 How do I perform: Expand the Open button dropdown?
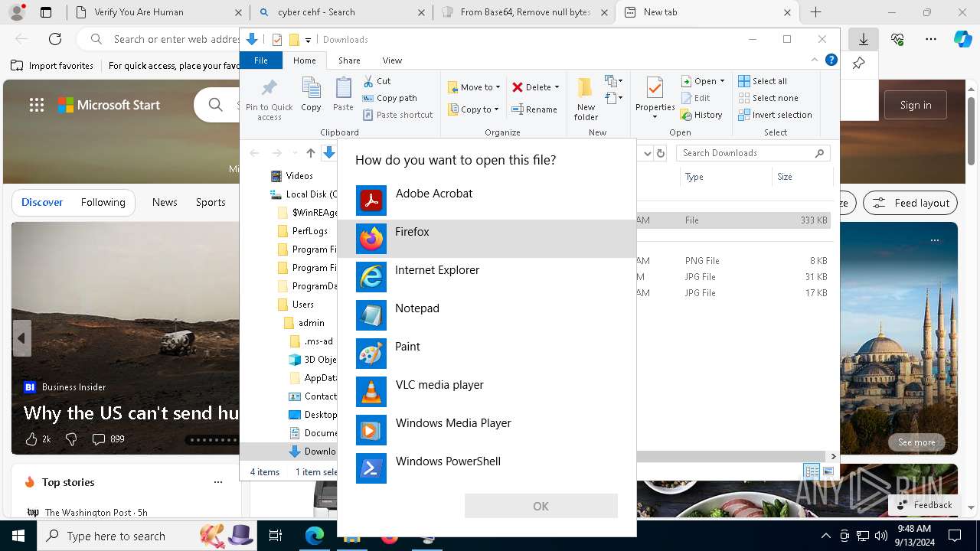[703, 81]
